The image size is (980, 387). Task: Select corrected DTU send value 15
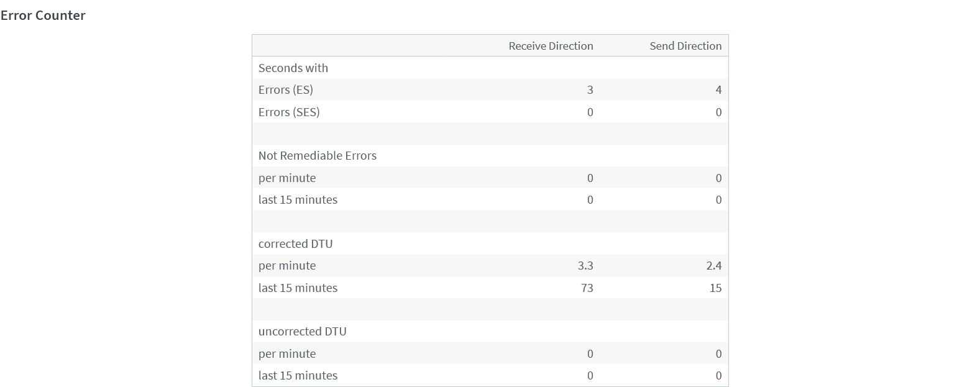click(715, 288)
